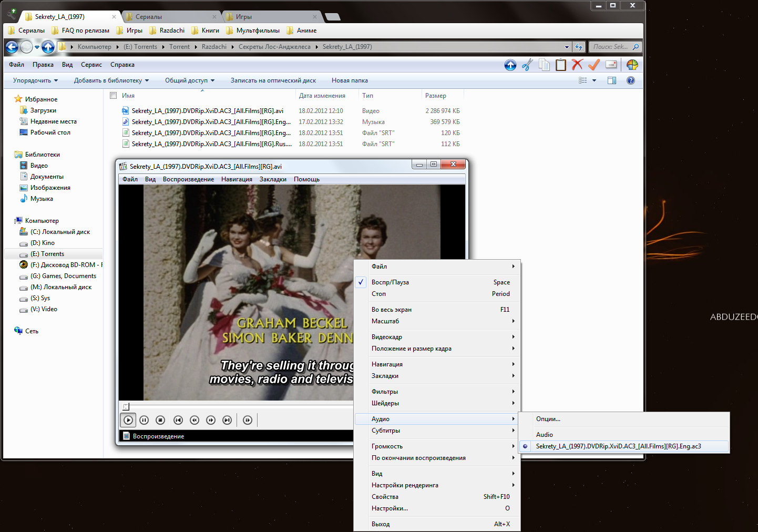Toggle the checked Воспр/Пауза menu item
Image resolution: width=758 pixels, height=532 pixels.
[x=437, y=282]
